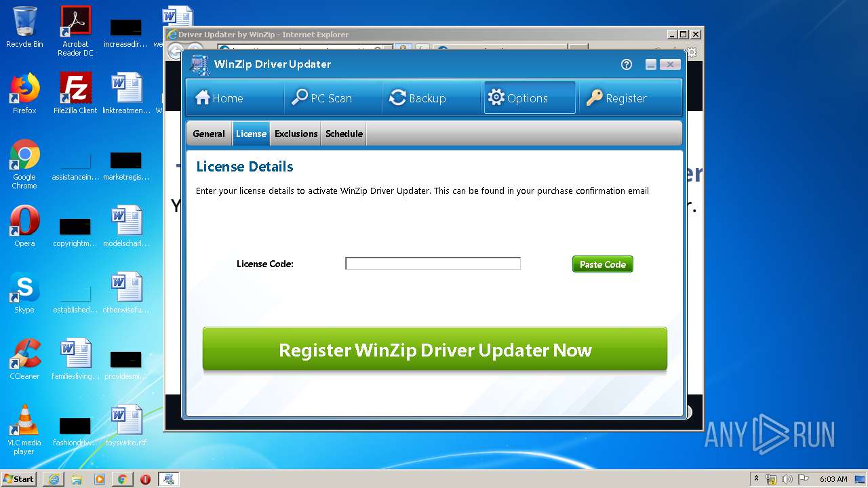Launch Opera from the desktop
Viewport: 868px width, 488px height.
24,226
